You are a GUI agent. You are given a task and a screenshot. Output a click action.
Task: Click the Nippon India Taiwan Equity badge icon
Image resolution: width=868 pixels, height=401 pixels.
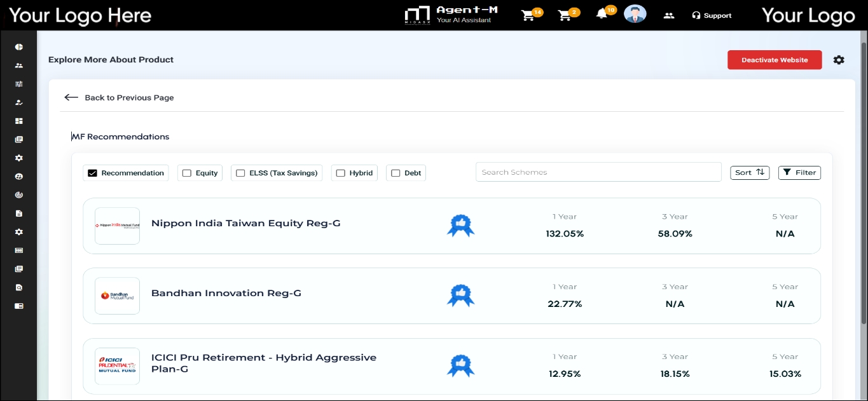[x=461, y=226]
